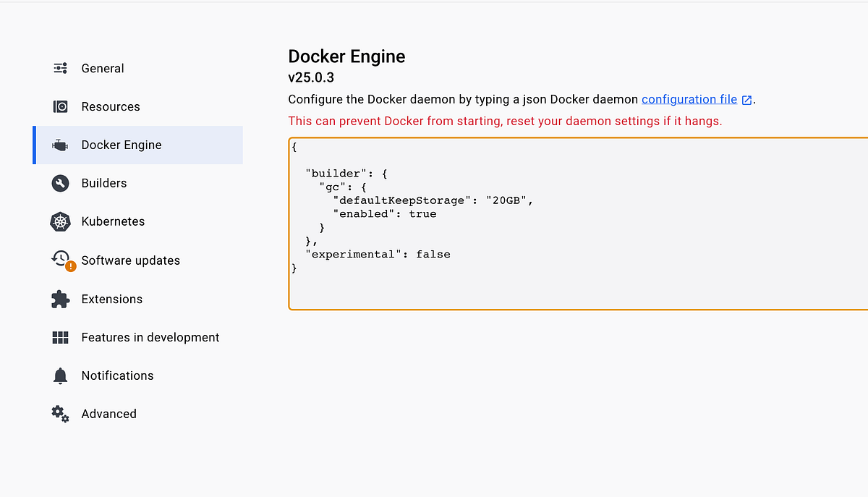This screenshot has height=497, width=868.
Task: Click the Features in development grid icon
Action: (60, 337)
